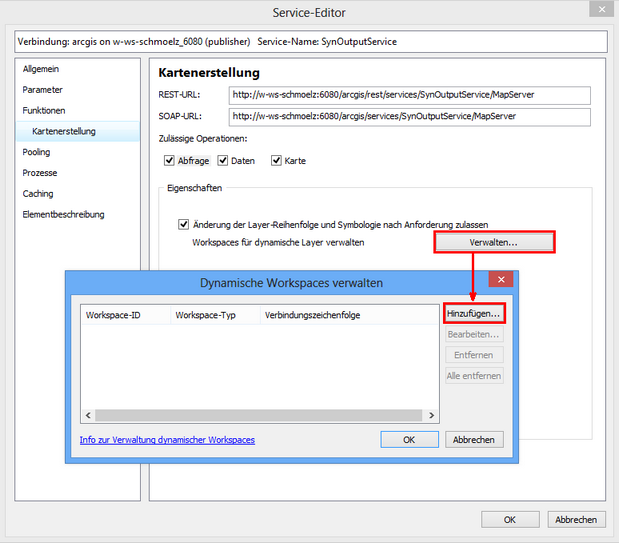This screenshot has width=619, height=543.
Task: Click the connection and Service-Name info bar
Action: coord(311,42)
